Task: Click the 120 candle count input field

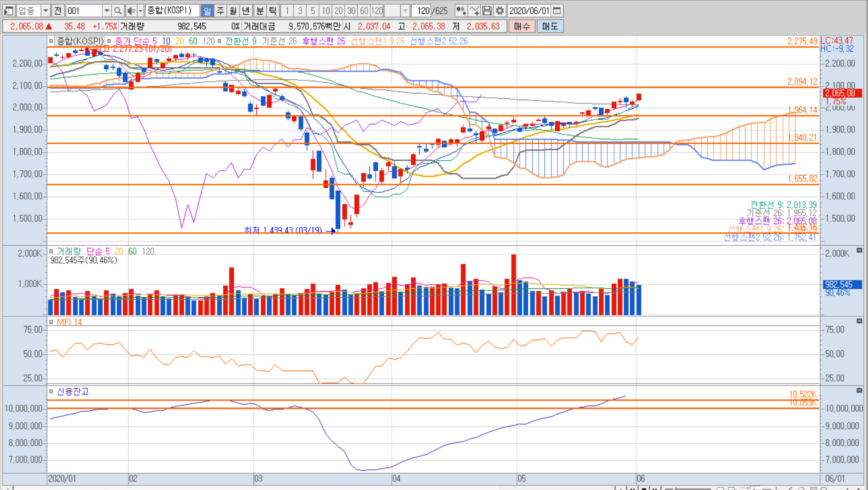Action: coord(421,10)
